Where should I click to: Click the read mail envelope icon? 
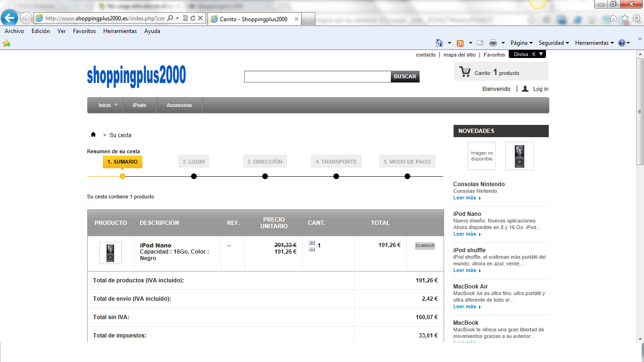pos(480,43)
